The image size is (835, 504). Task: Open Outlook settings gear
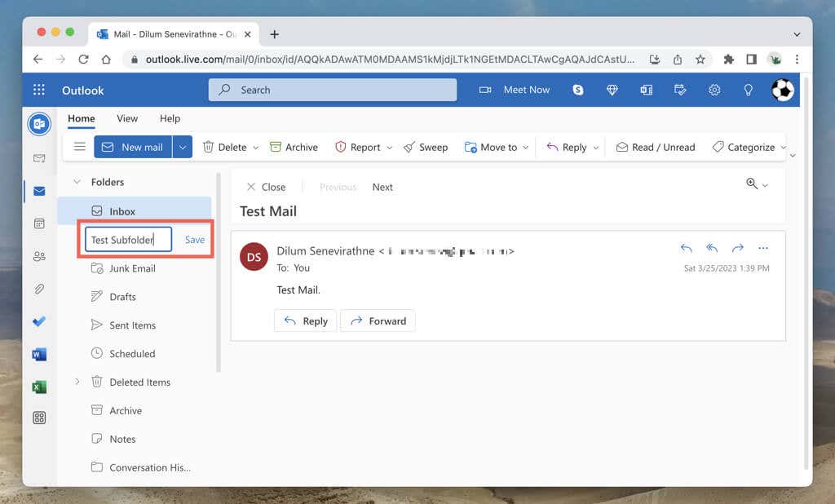click(x=714, y=90)
